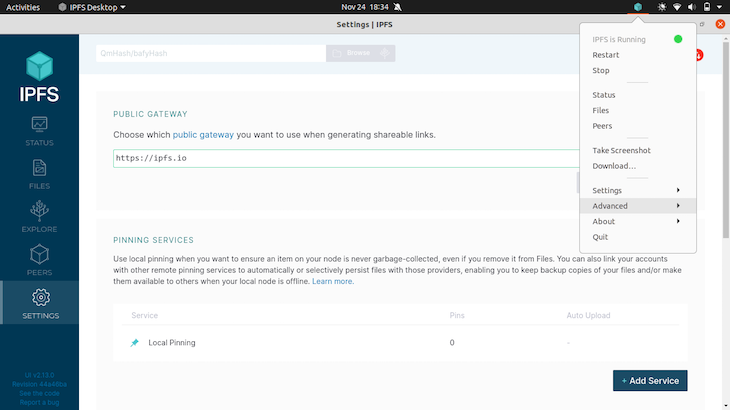Screen dimensions: 730x410
Task: Open the public gateway link
Action: tap(203, 134)
